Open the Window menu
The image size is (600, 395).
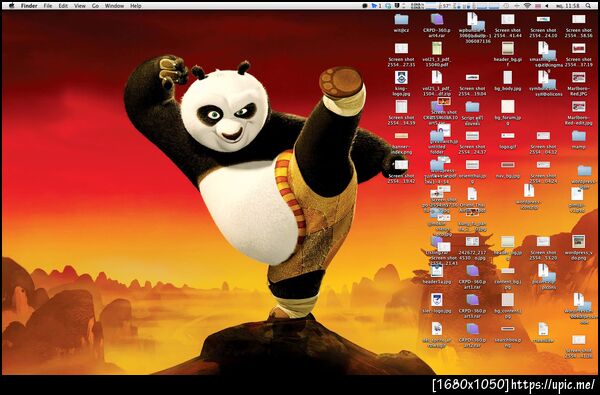coord(114,6)
